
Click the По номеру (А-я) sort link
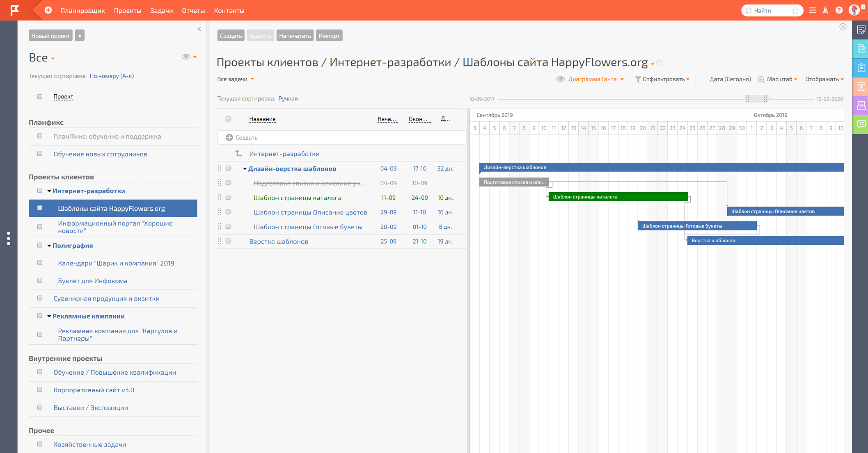point(112,76)
